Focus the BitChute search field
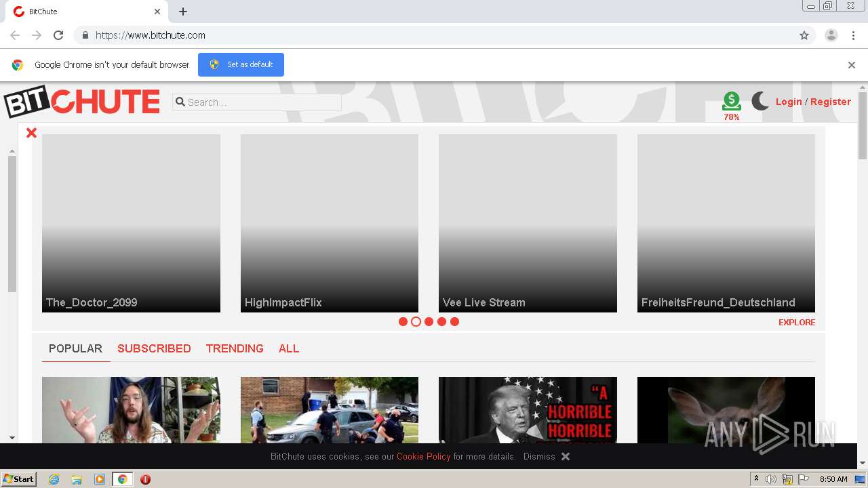 click(x=257, y=102)
